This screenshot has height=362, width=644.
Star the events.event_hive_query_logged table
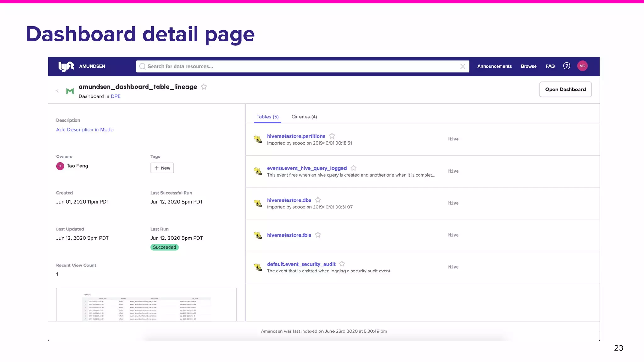pyautogui.click(x=353, y=168)
